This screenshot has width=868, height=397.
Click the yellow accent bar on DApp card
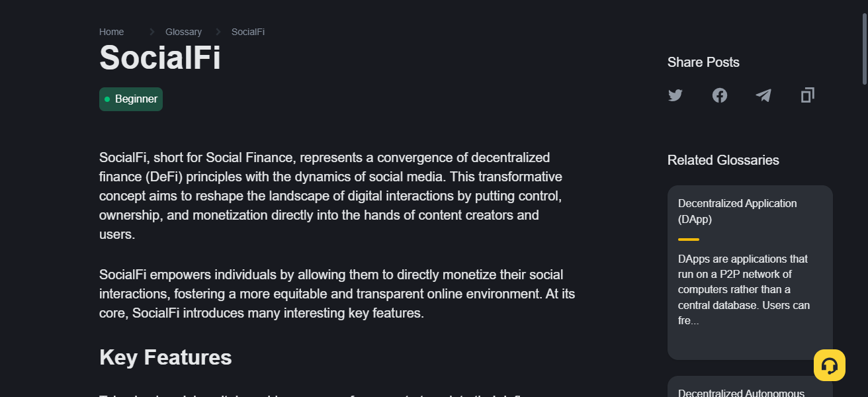point(688,239)
